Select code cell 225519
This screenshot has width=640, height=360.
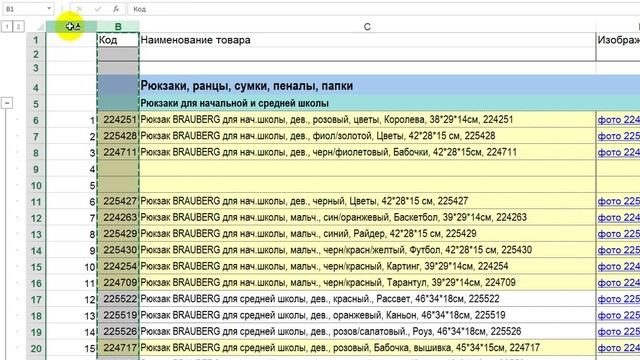click(x=118, y=316)
